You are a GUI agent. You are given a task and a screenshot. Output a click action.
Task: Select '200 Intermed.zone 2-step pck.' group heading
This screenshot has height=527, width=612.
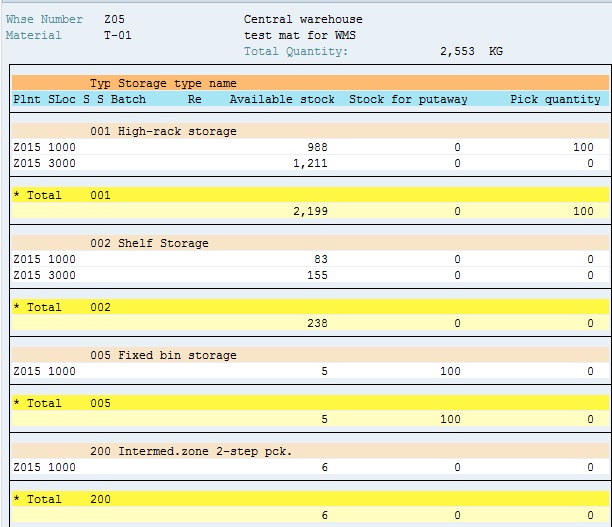pos(191,451)
